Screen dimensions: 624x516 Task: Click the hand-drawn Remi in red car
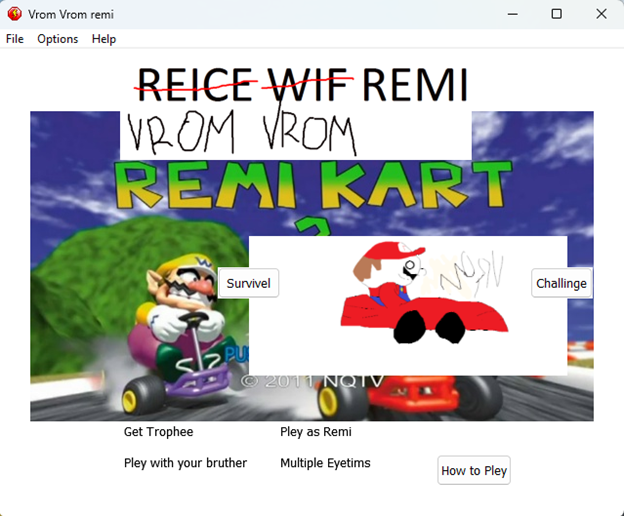[x=424, y=292]
